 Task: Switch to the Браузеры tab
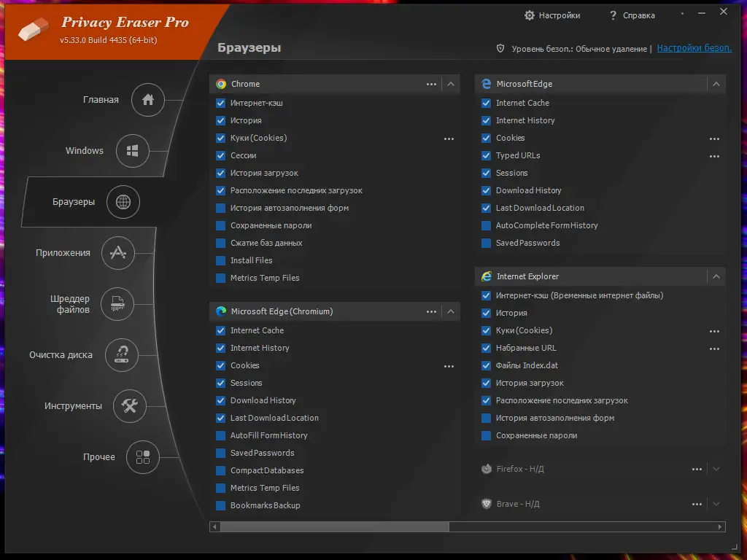coord(123,202)
